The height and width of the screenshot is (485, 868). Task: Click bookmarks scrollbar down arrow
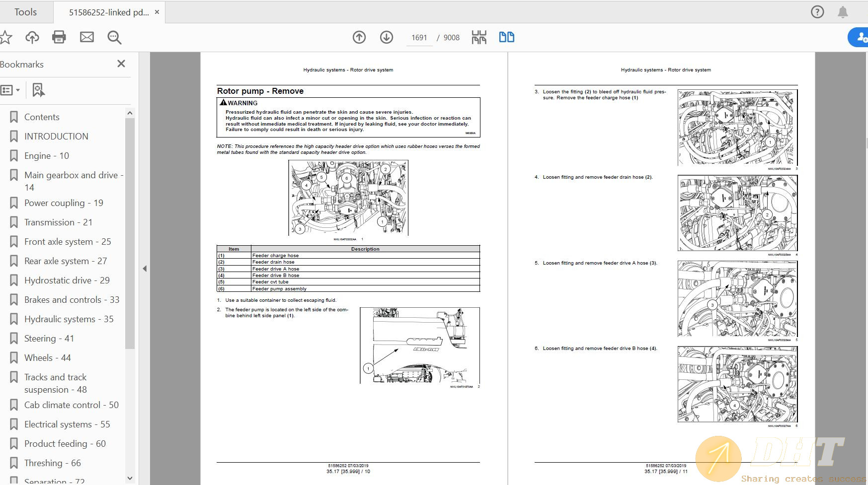coord(130,479)
